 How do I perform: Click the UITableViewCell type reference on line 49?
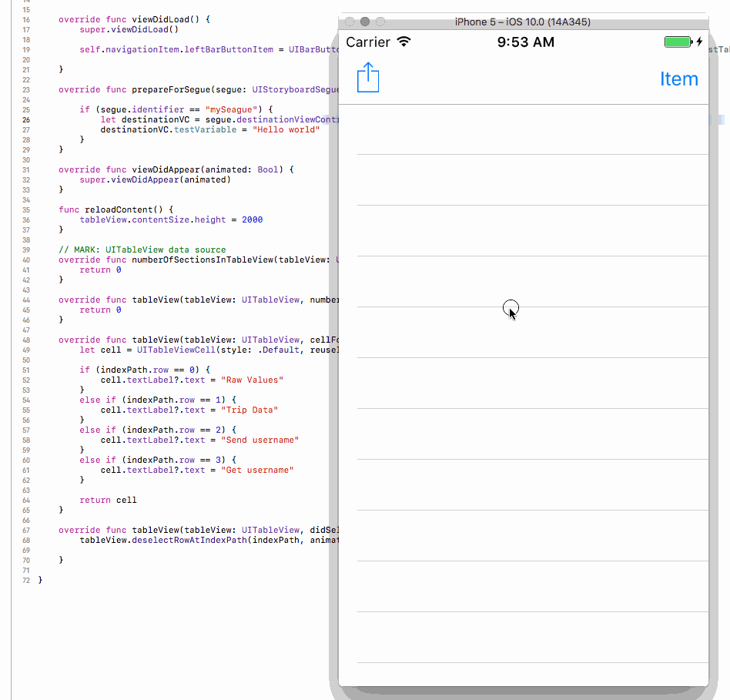177,350
